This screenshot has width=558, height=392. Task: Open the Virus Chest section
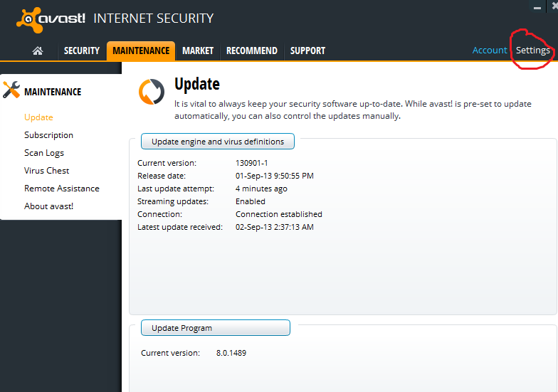[47, 171]
